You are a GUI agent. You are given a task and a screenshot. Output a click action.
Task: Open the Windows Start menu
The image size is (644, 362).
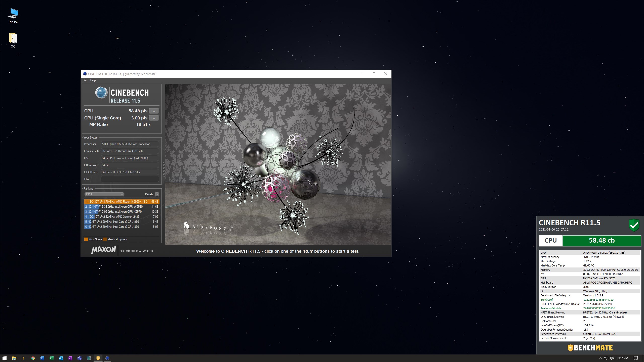tap(4, 358)
